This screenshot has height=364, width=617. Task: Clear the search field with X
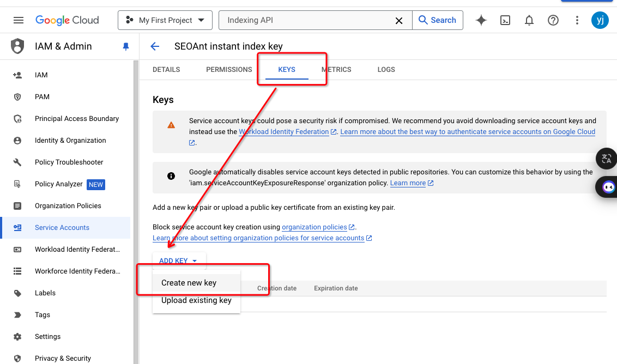pyautogui.click(x=399, y=20)
